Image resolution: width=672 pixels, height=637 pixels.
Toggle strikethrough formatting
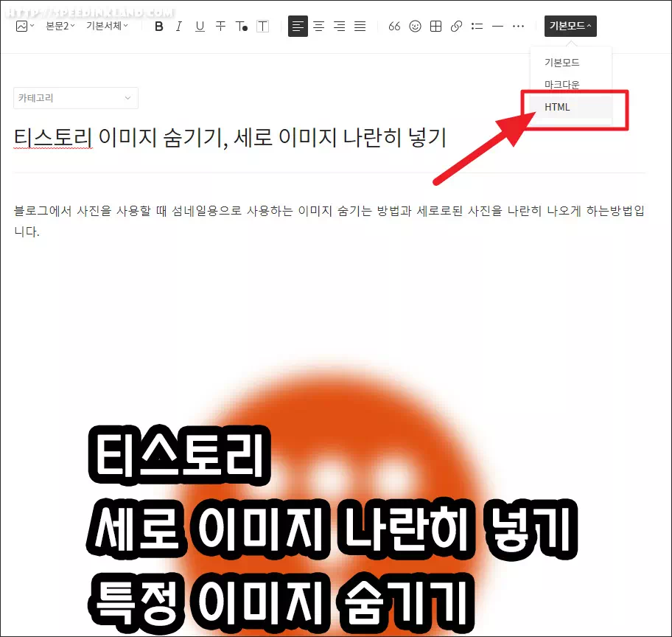tap(220, 26)
